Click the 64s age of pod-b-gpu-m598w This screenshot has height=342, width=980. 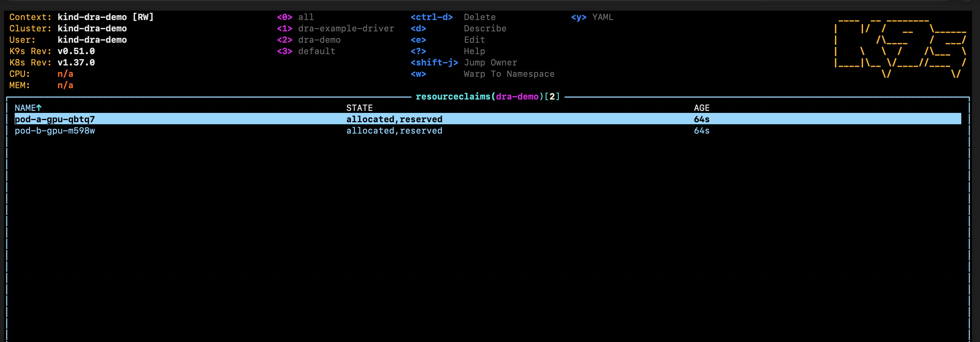pyautogui.click(x=702, y=131)
